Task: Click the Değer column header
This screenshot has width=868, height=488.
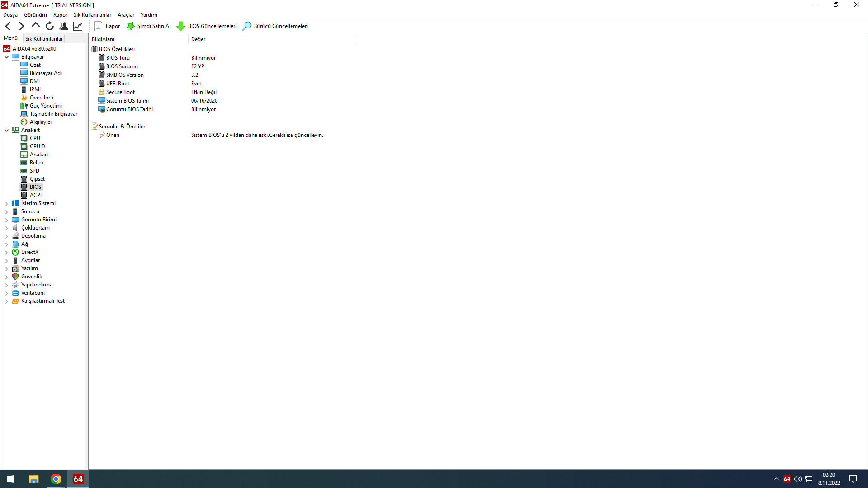Action: (x=198, y=39)
